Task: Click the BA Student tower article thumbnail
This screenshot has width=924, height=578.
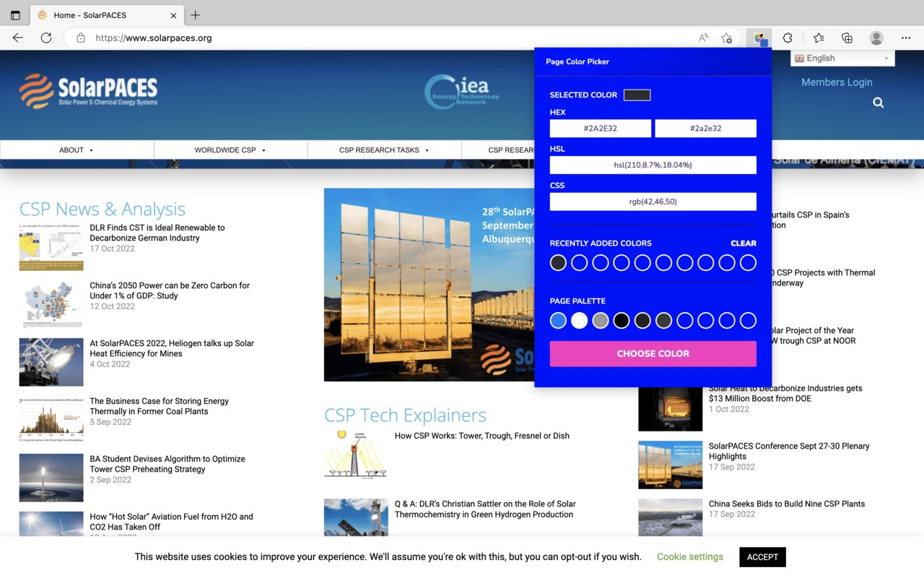Action: [x=51, y=478]
